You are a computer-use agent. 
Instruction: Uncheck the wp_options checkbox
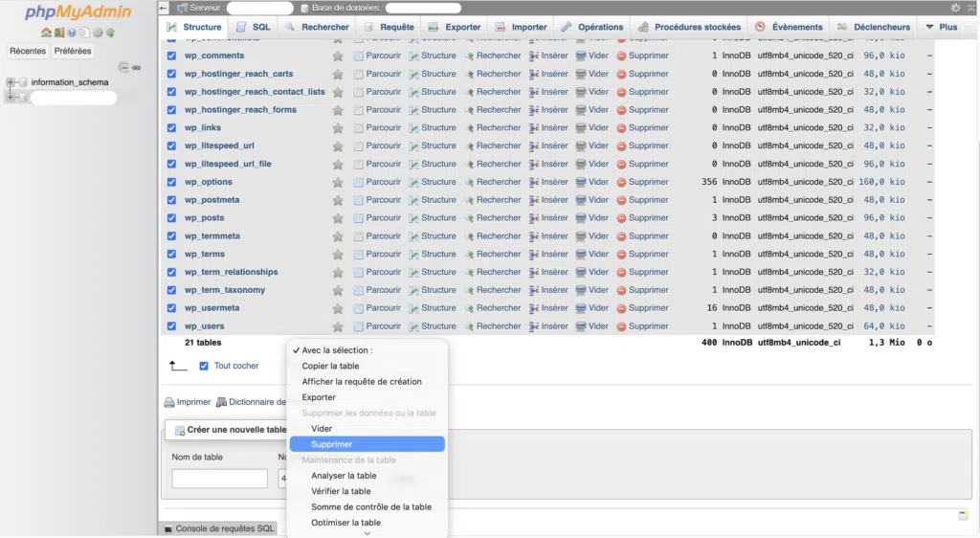171,182
